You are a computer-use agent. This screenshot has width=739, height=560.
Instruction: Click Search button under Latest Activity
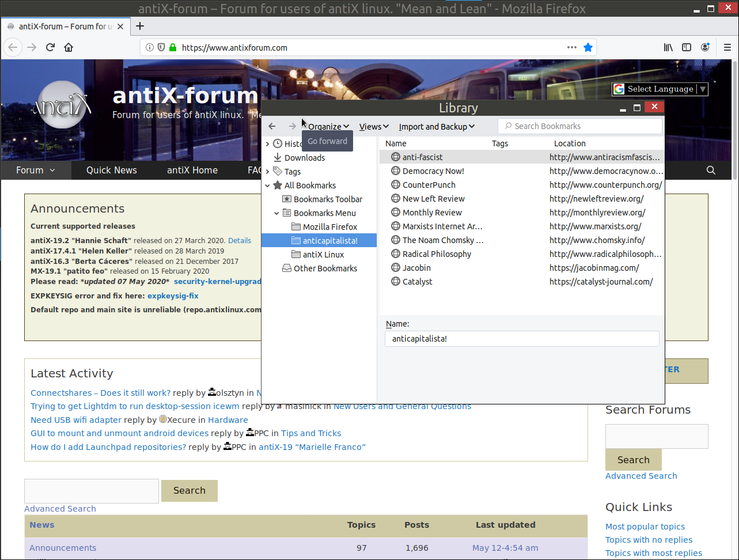tap(190, 490)
